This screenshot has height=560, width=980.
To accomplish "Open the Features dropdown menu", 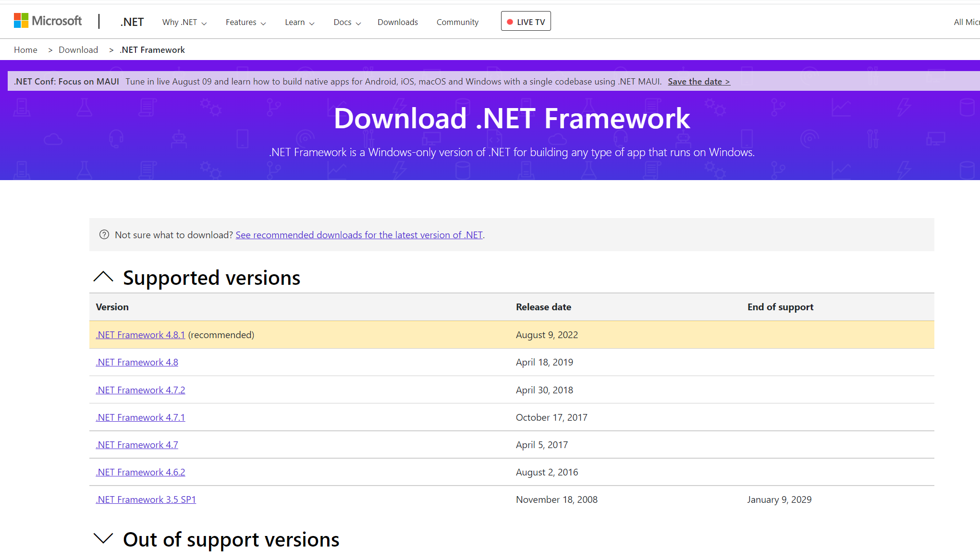I will pyautogui.click(x=245, y=22).
